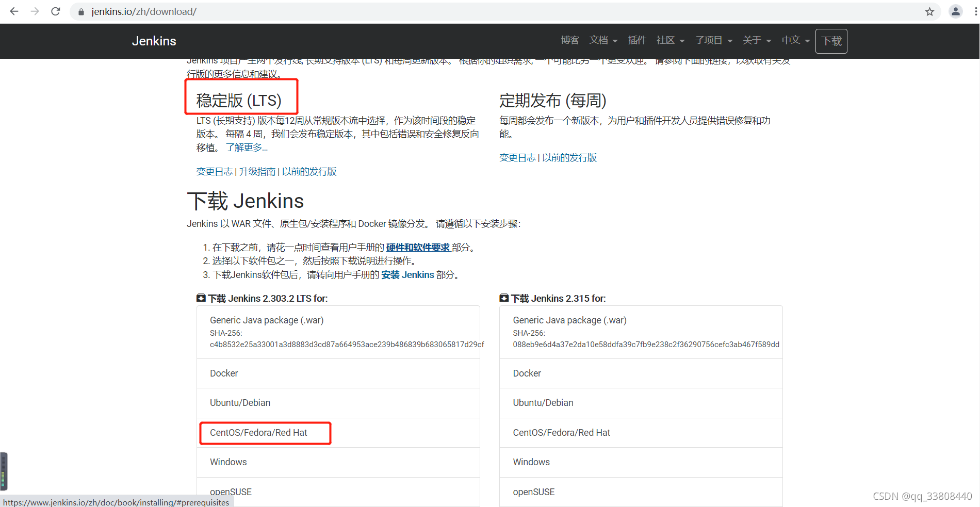Click the 下载 button in navbar
Viewport: 980px width, 507px height.
[831, 41]
